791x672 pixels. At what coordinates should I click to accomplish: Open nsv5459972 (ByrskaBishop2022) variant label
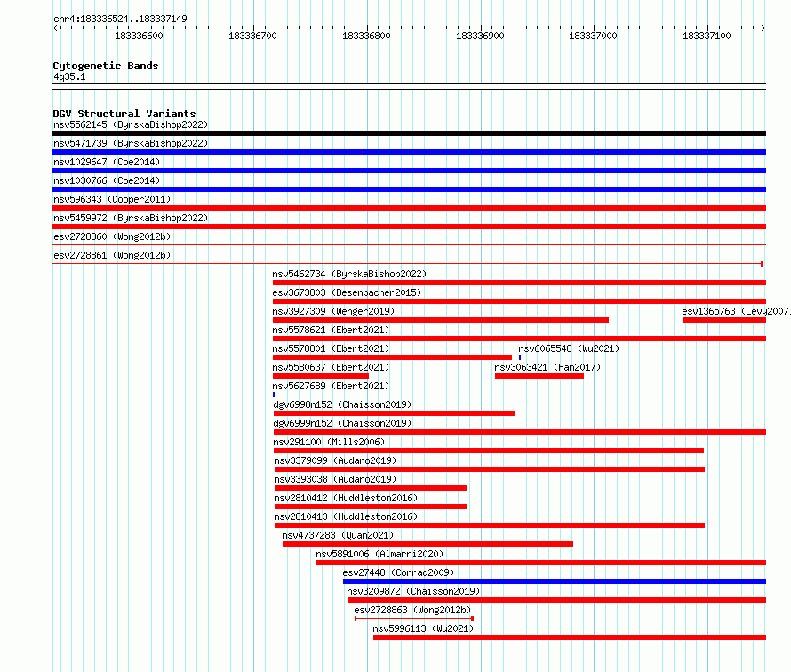pos(131,218)
